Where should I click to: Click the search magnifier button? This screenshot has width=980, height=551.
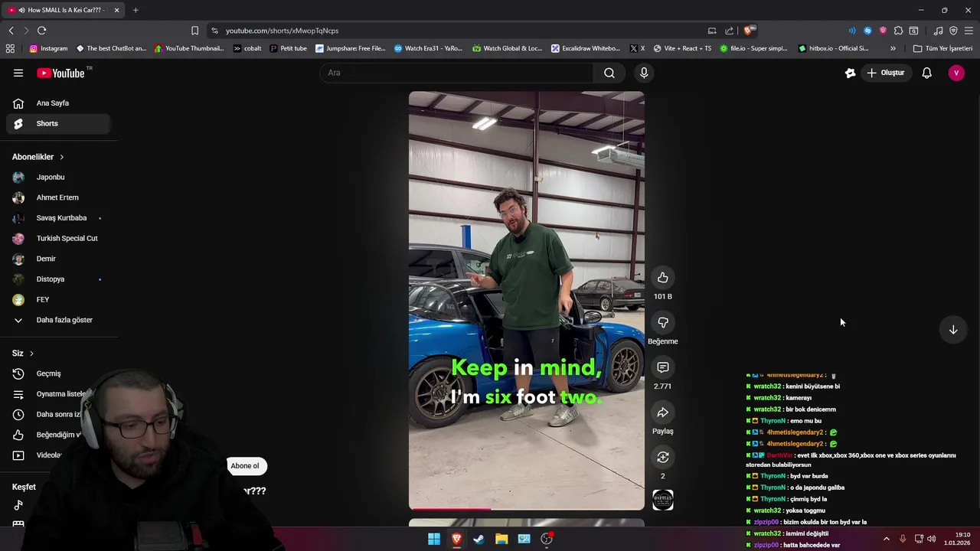(609, 73)
